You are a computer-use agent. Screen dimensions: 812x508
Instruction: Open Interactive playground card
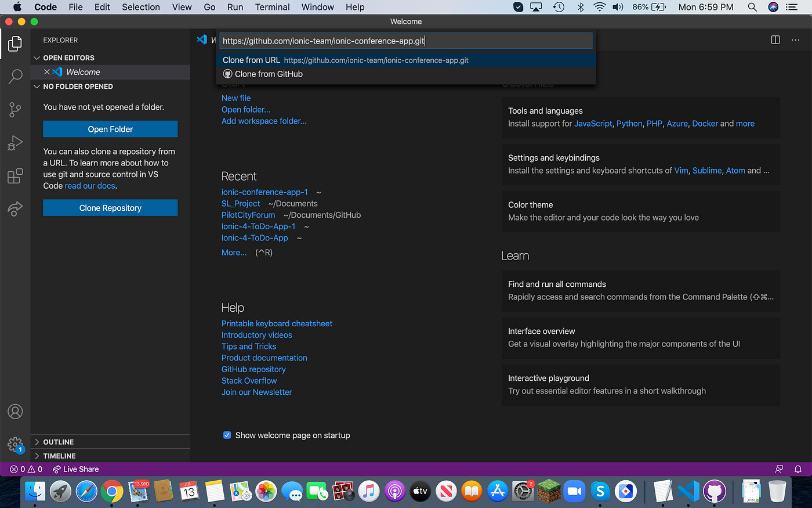tap(640, 384)
